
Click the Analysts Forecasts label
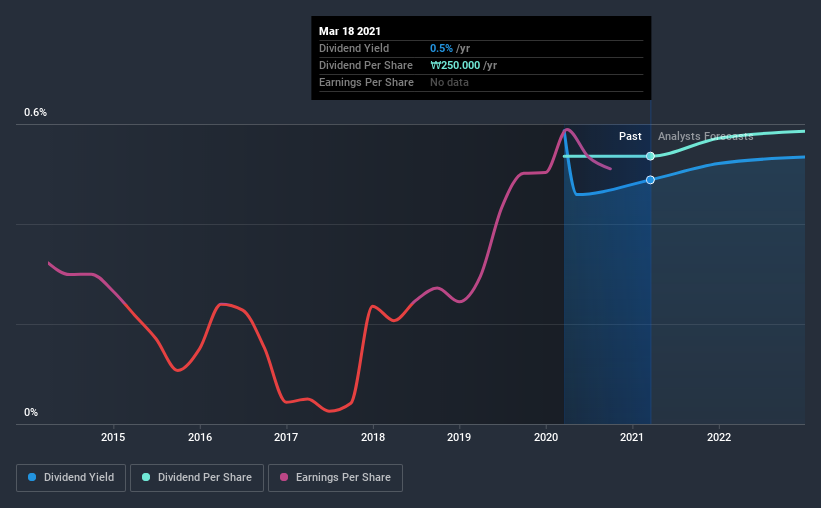coord(705,136)
